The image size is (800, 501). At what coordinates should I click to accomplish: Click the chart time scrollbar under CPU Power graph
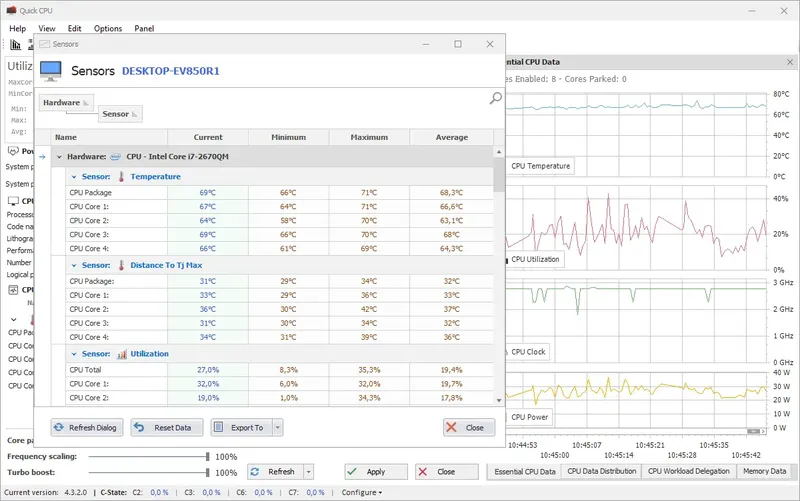tap(754, 432)
